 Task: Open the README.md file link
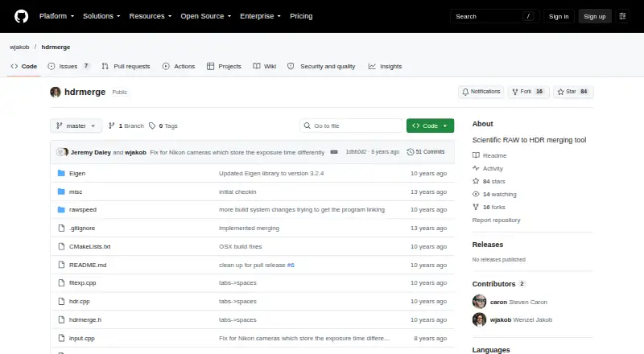tap(88, 265)
